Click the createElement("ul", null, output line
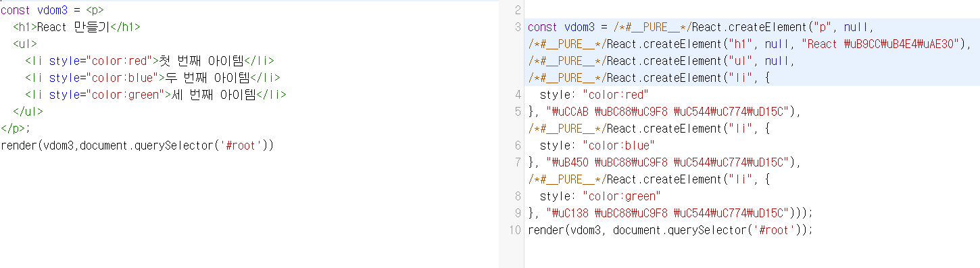Image resolution: width=980 pixels, height=268 pixels. [662, 61]
